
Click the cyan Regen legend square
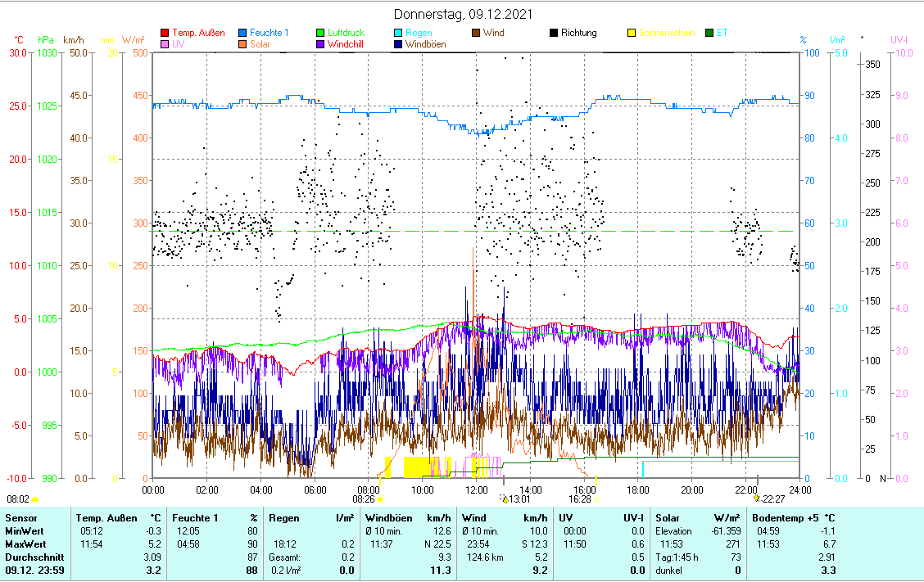(x=398, y=33)
